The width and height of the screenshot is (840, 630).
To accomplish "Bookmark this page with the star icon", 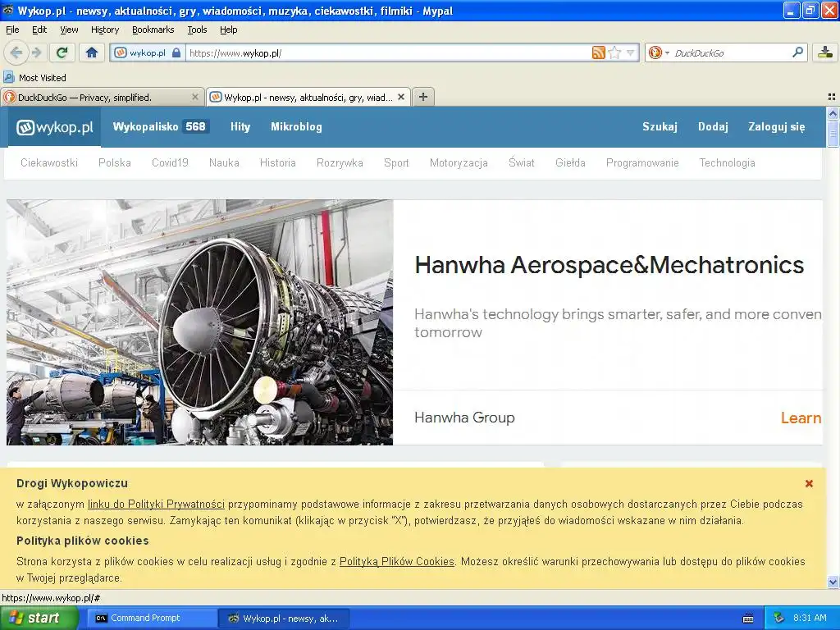I will (x=614, y=52).
